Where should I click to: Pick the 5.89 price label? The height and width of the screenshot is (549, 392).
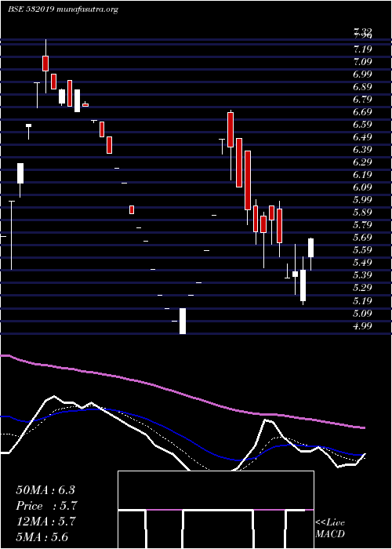(362, 213)
